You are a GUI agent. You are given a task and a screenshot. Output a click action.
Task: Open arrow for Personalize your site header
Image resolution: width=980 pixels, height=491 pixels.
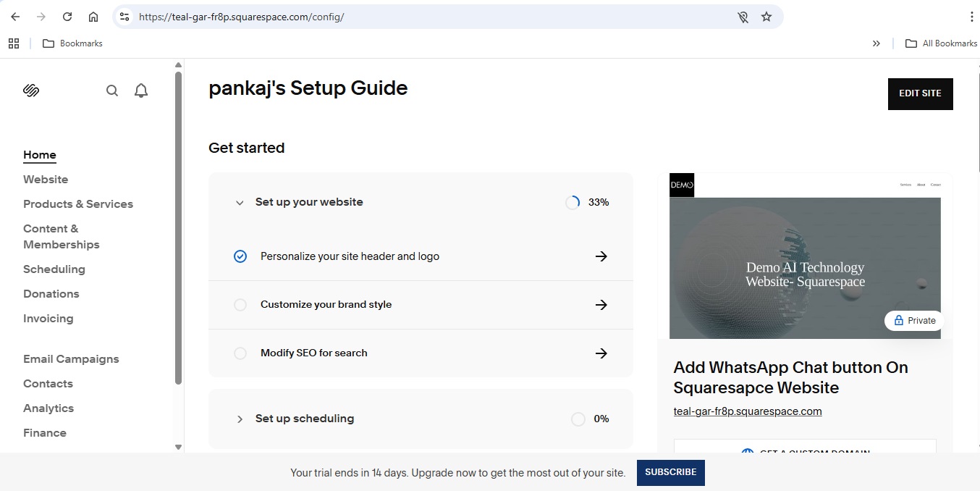tap(601, 256)
